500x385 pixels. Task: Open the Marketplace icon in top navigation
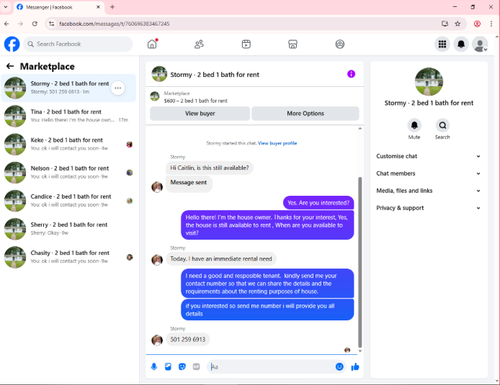pyautogui.click(x=293, y=44)
